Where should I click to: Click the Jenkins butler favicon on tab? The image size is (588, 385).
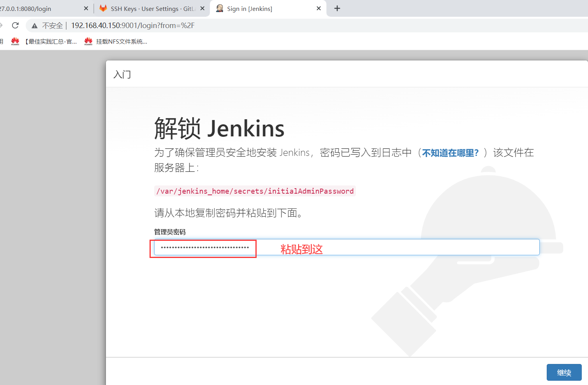point(220,8)
